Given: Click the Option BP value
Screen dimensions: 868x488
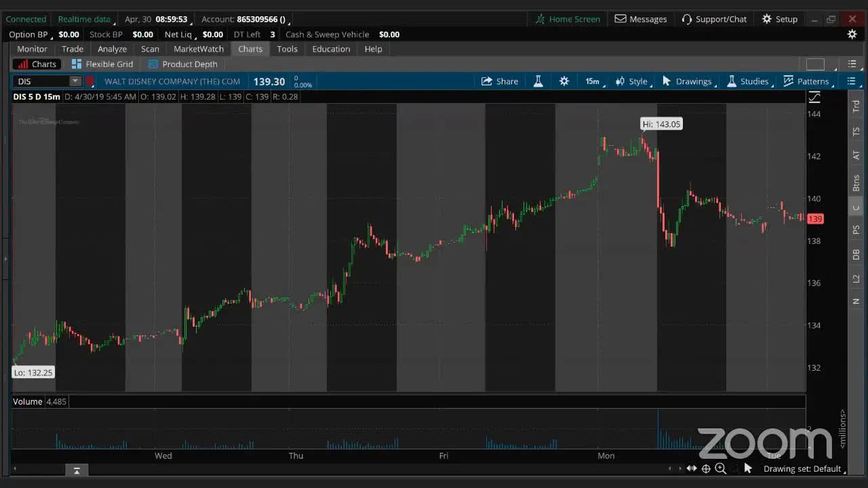Looking at the screenshot, I should (x=68, y=35).
